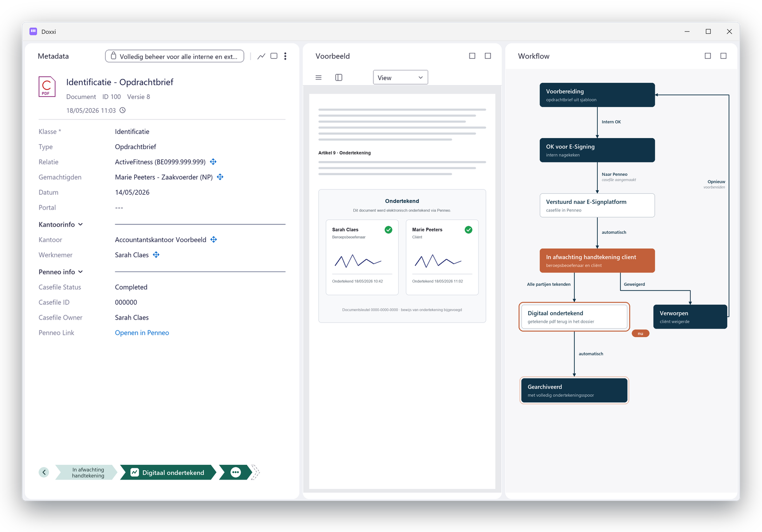Click the first square icon in Workflow header
This screenshot has width=762, height=532.
point(708,56)
